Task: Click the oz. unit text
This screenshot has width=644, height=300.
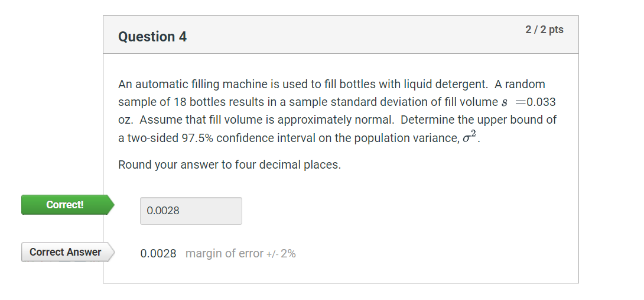Action: (x=125, y=120)
